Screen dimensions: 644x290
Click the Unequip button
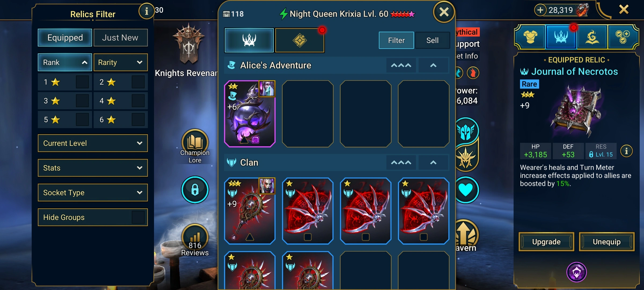[x=607, y=242]
